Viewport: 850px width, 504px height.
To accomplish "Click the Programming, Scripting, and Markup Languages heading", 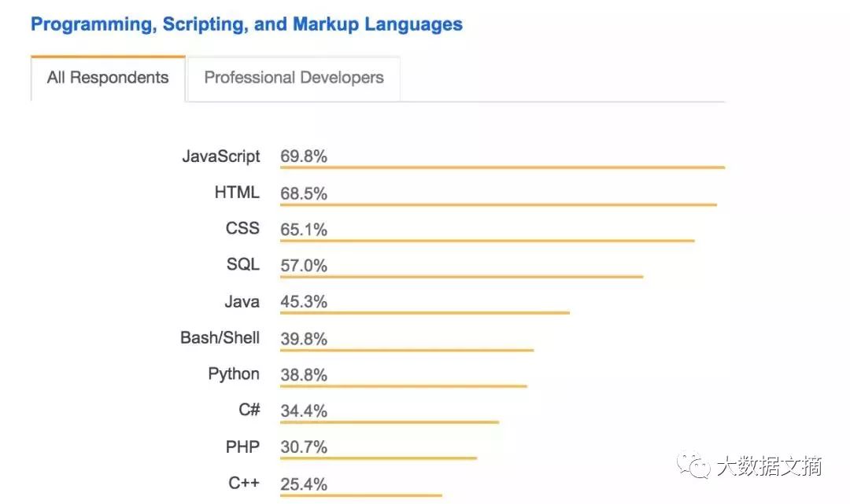I will click(x=246, y=24).
